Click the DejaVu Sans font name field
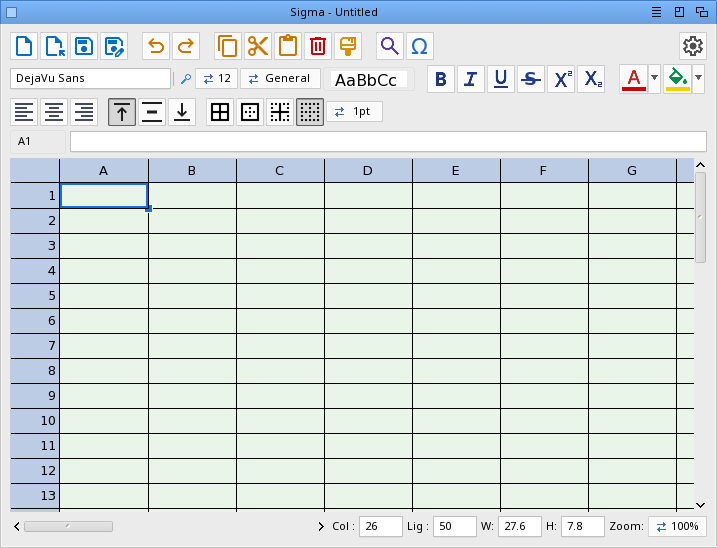 click(91, 79)
